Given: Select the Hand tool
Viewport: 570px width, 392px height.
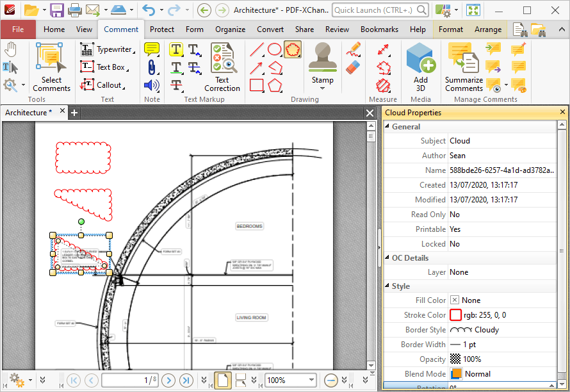Looking at the screenshot, I should pyautogui.click(x=11, y=49).
